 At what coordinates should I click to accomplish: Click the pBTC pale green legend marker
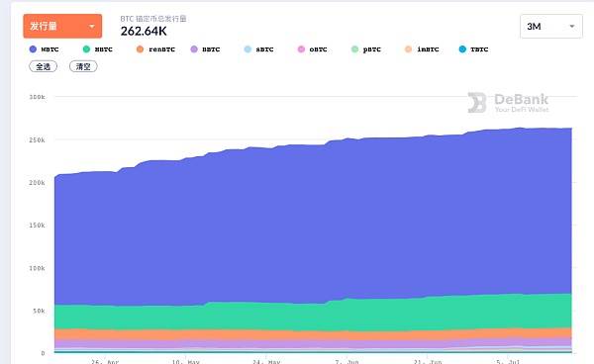(x=354, y=49)
